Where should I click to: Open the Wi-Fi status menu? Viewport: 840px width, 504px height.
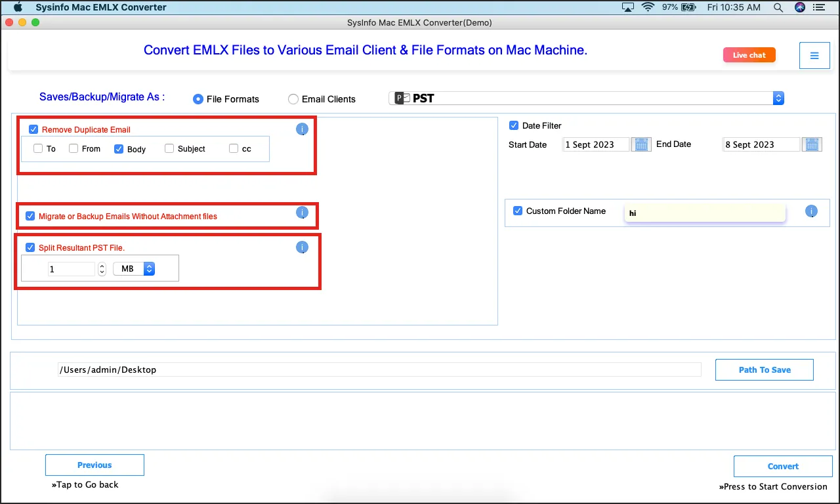click(648, 7)
